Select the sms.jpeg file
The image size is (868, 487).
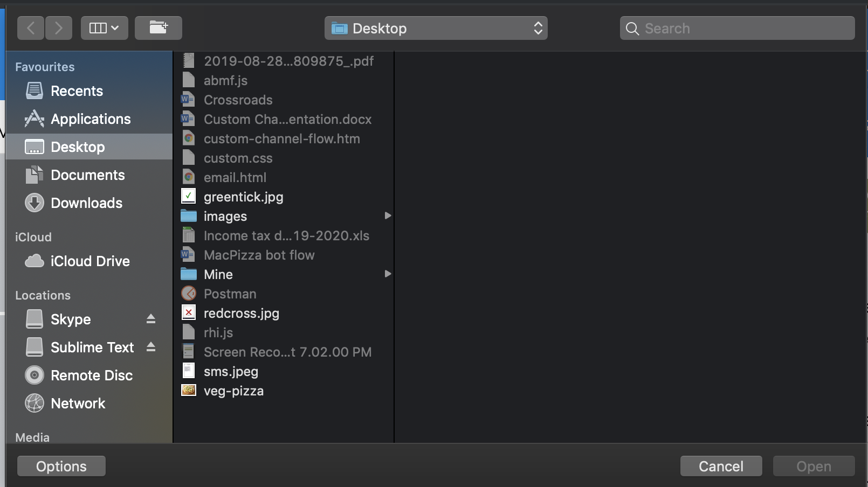point(231,371)
